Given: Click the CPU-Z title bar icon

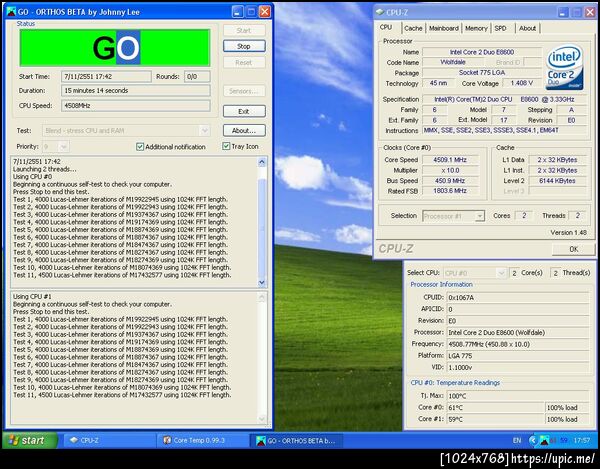Looking at the screenshot, I should 380,12.
